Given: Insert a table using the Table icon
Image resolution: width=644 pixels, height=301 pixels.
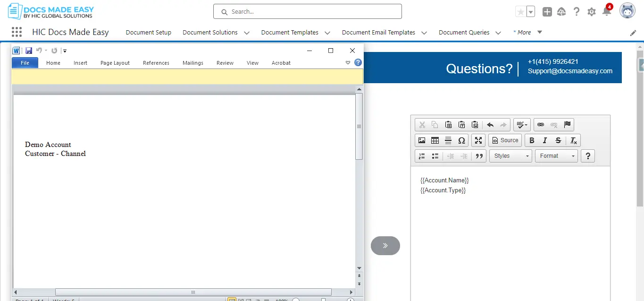Looking at the screenshot, I should (435, 140).
